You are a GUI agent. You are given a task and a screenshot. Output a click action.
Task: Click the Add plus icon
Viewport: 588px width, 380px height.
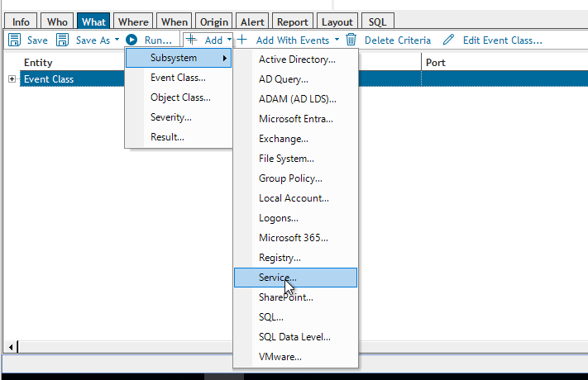(x=191, y=40)
